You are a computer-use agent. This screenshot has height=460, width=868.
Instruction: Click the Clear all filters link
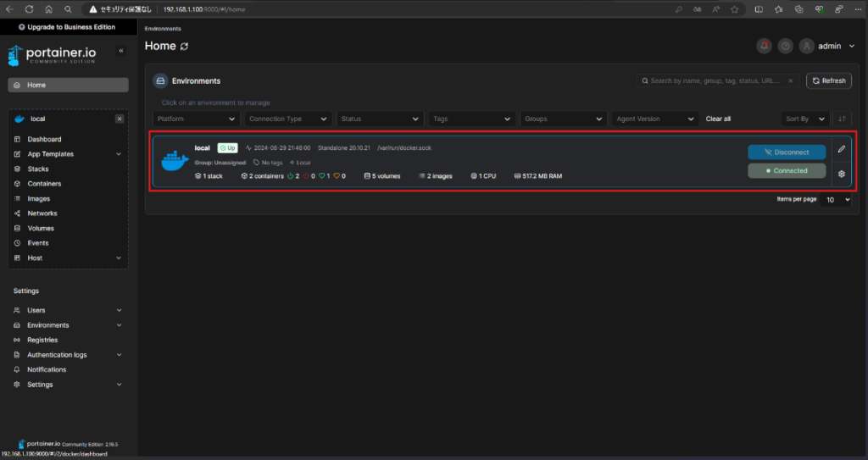(x=718, y=119)
